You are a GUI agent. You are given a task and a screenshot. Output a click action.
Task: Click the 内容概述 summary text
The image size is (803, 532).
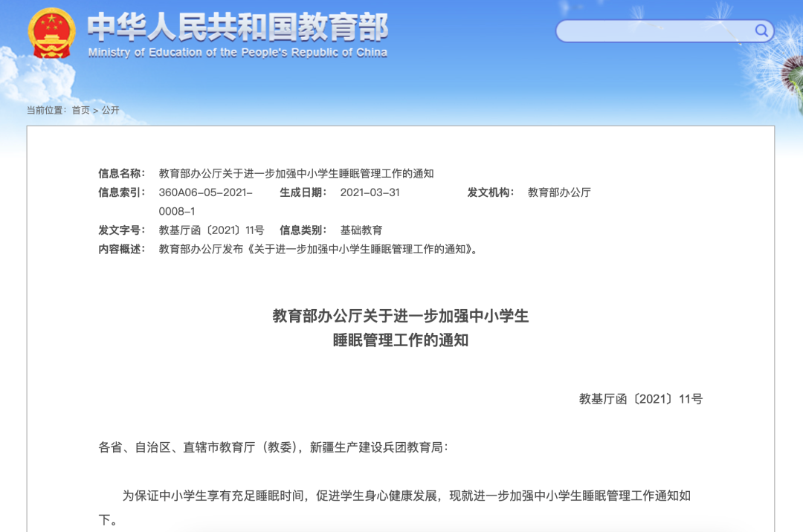coord(320,249)
